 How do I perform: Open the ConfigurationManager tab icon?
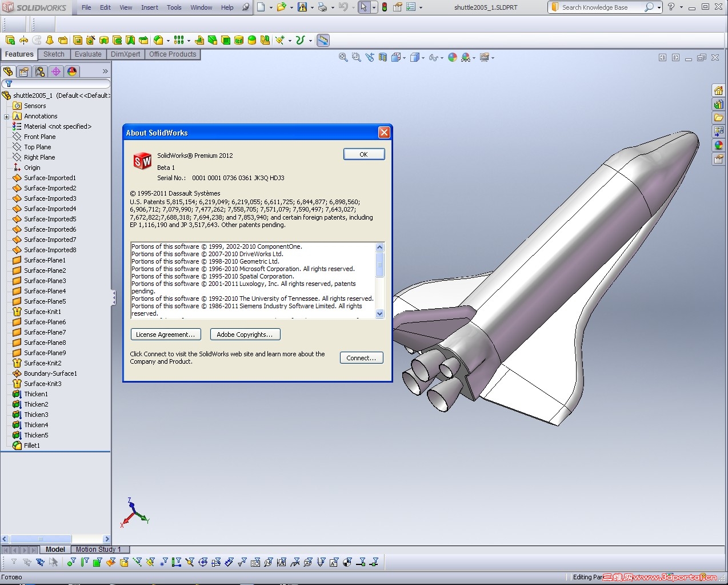click(39, 71)
